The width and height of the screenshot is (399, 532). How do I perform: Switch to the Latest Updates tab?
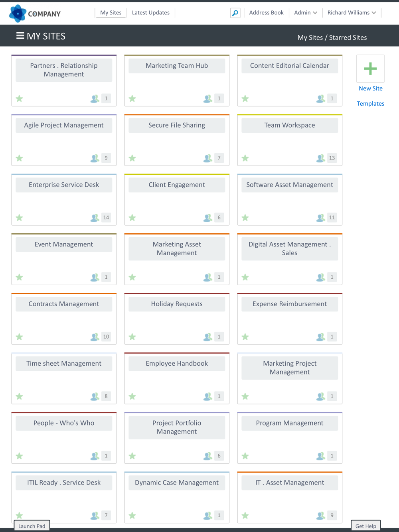(x=151, y=13)
